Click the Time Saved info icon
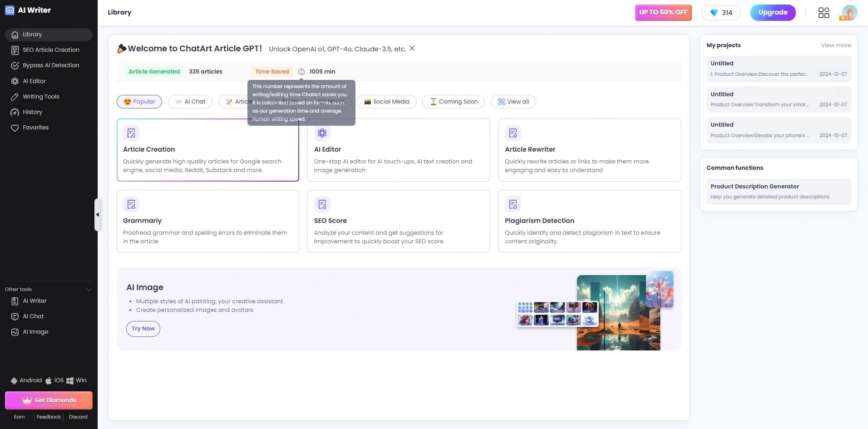This screenshot has height=429, width=868. point(301,72)
